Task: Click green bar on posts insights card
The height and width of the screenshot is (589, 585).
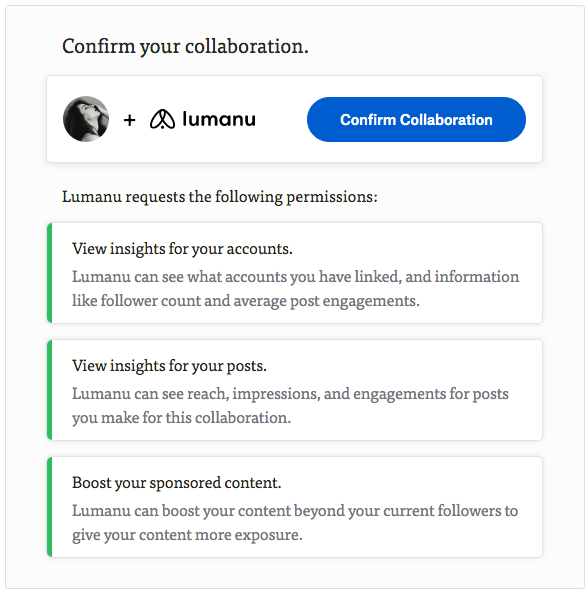Action: pos(49,390)
